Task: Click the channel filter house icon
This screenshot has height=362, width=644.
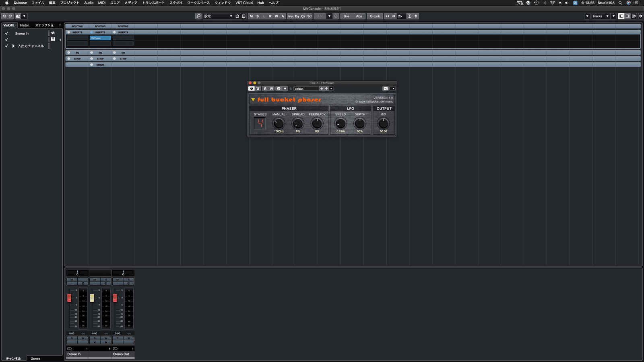Action: 237,16
